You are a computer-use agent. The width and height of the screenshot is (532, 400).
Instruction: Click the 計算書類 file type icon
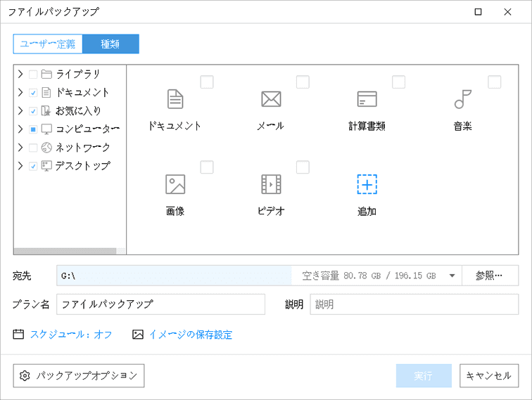[x=367, y=99]
